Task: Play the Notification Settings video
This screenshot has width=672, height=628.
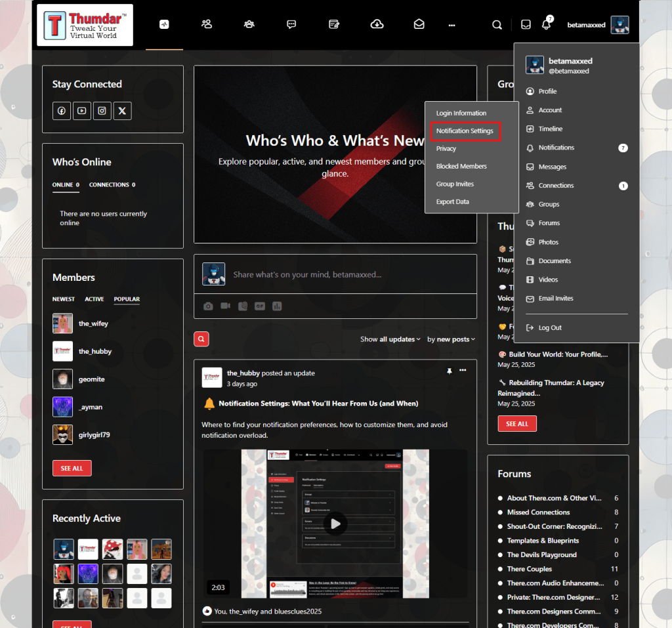Action: tap(335, 524)
